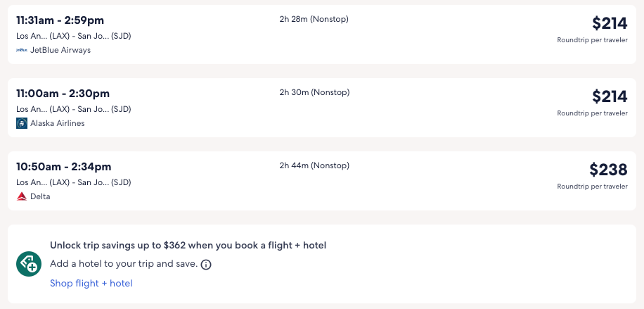
Task: Click the 2h 30m (Nonstop) duration label
Action: [x=314, y=92]
